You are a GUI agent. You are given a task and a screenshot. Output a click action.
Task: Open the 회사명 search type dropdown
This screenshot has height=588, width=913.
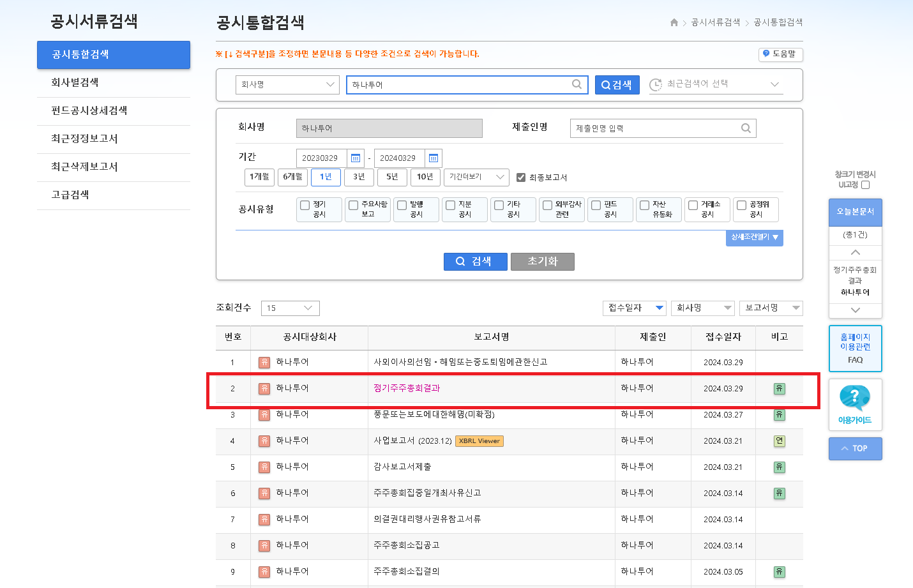tap(287, 84)
